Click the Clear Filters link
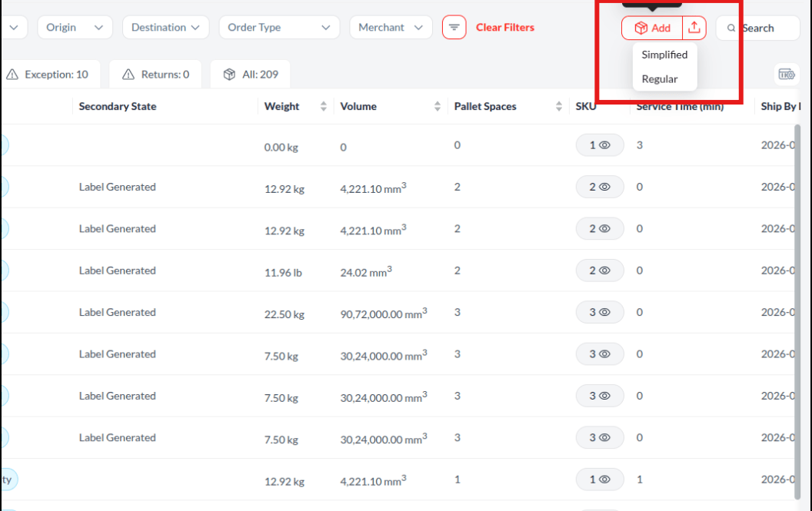The width and height of the screenshot is (812, 511). [505, 28]
